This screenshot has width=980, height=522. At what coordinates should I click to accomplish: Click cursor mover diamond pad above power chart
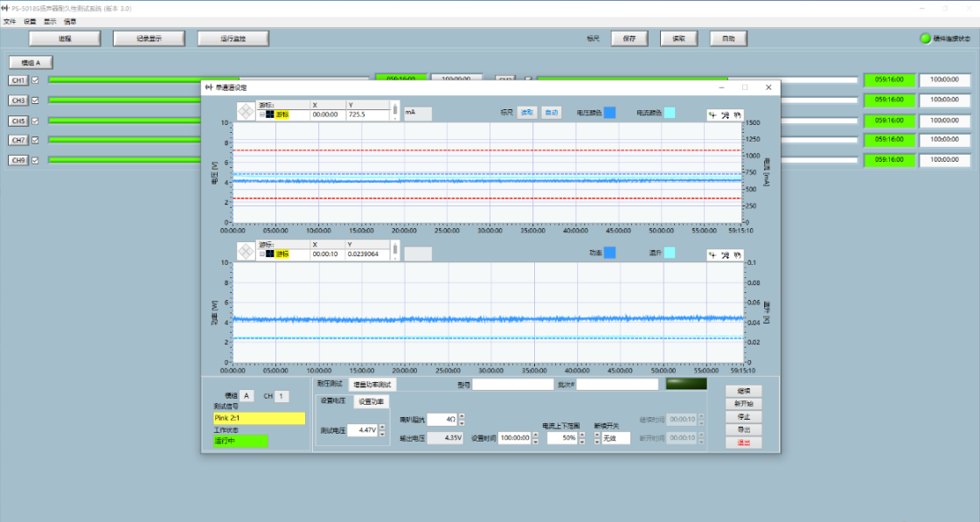(x=246, y=251)
